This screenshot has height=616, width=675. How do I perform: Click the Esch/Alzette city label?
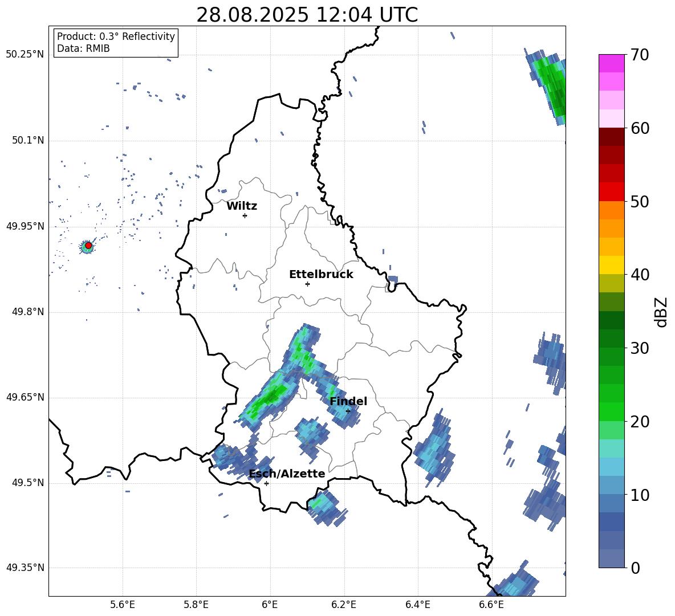287,474
